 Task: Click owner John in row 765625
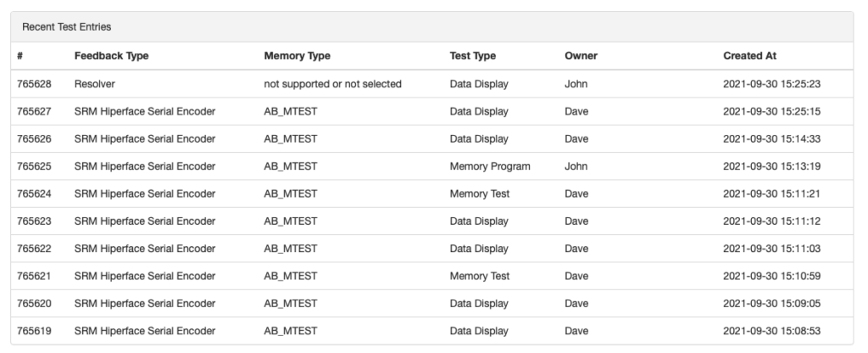576,166
